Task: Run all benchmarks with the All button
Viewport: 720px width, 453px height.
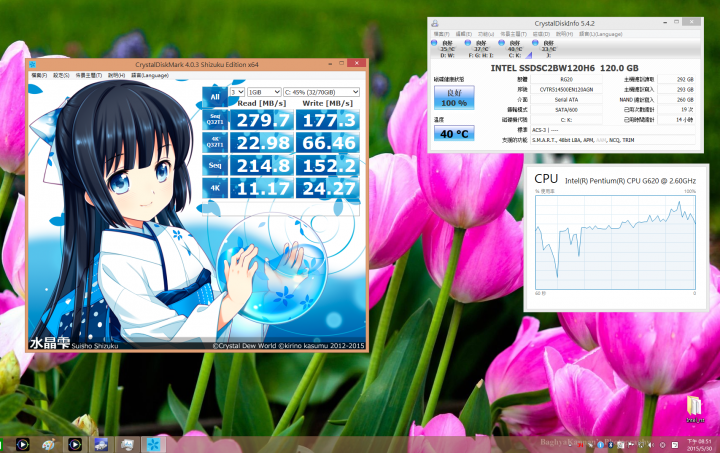Action: point(215,97)
